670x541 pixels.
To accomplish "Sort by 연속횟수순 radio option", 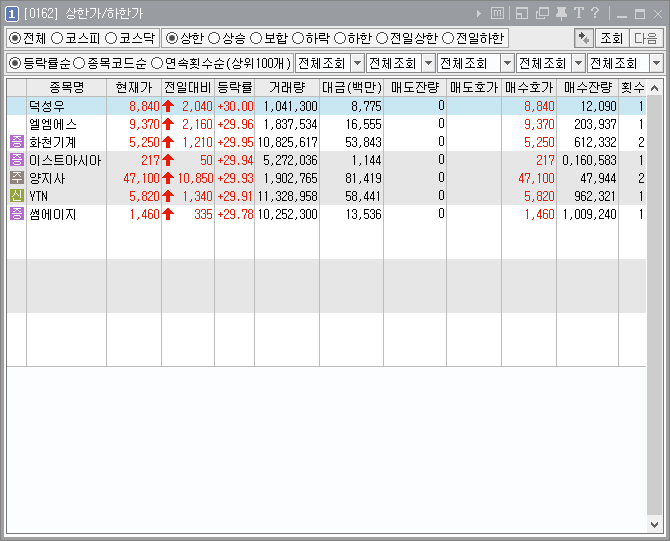I will click(157, 64).
